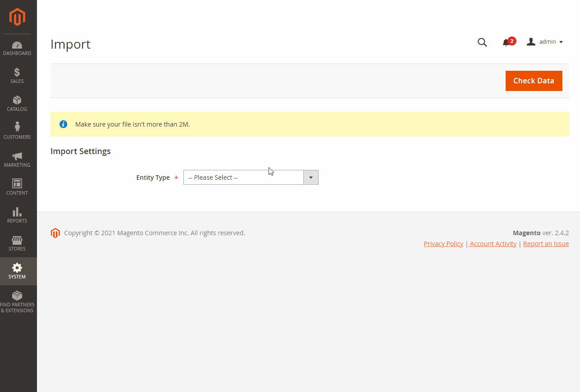The height and width of the screenshot is (392, 580).
Task: Open the Content layout icon menu
Action: (17, 187)
